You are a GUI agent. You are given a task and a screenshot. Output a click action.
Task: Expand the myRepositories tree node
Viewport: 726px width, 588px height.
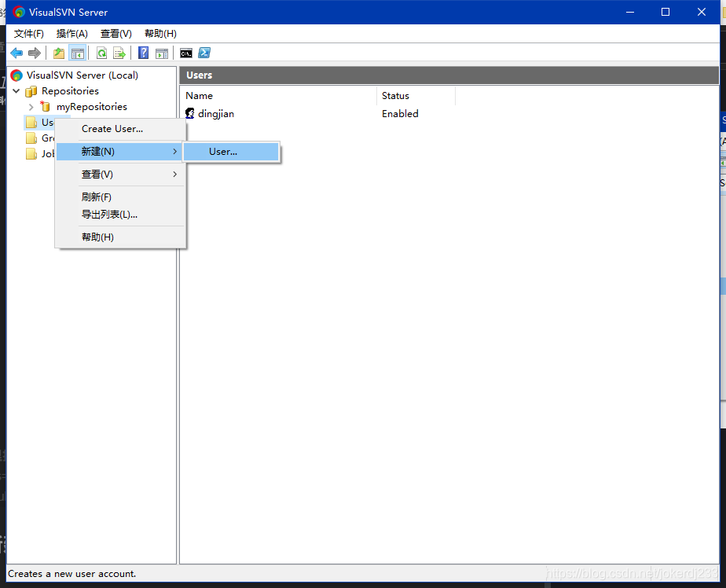click(x=31, y=107)
